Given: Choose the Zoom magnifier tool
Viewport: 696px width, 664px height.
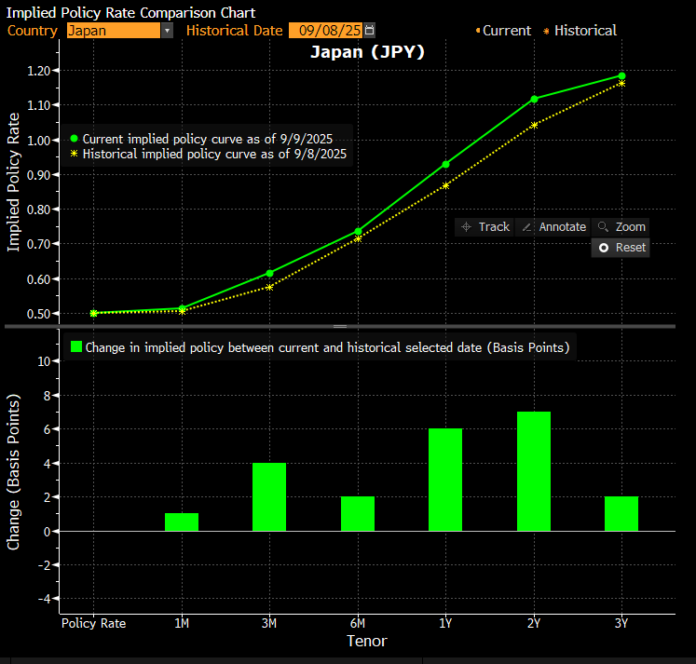Looking at the screenshot, I should point(621,227).
